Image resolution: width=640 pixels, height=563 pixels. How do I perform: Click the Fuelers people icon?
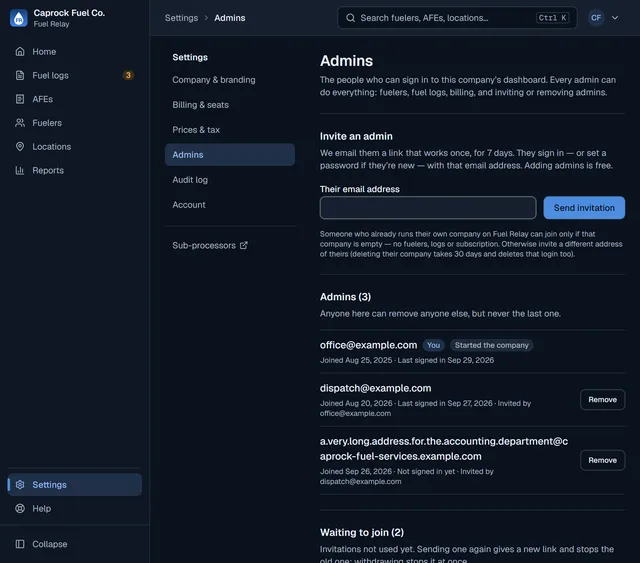point(20,122)
